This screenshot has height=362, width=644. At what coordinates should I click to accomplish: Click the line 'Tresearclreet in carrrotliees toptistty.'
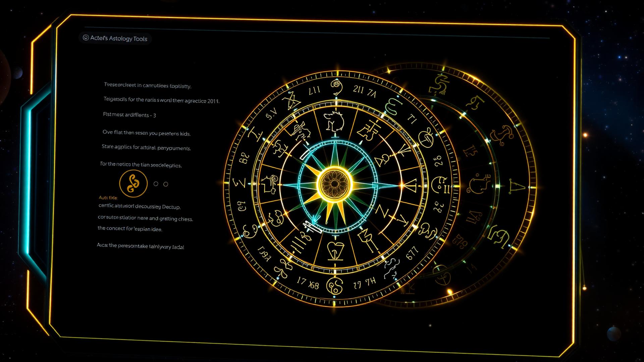pyautogui.click(x=148, y=85)
